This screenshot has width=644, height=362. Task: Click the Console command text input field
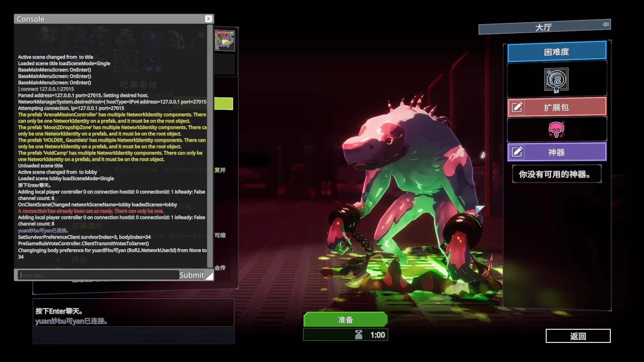pyautogui.click(x=98, y=275)
